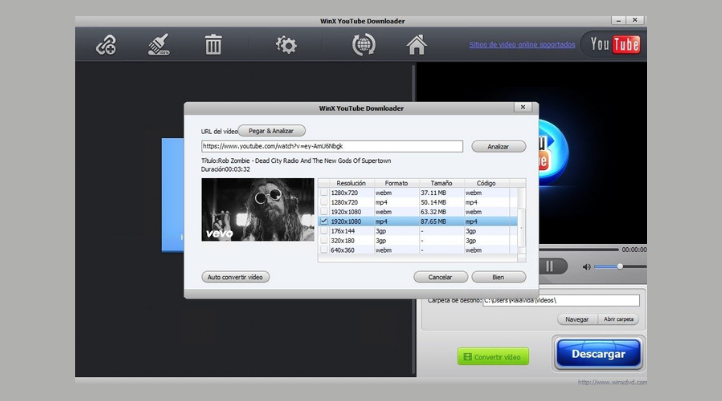Open winxdvd.com link at bottom
This screenshot has height=401, width=722.
pos(612,382)
